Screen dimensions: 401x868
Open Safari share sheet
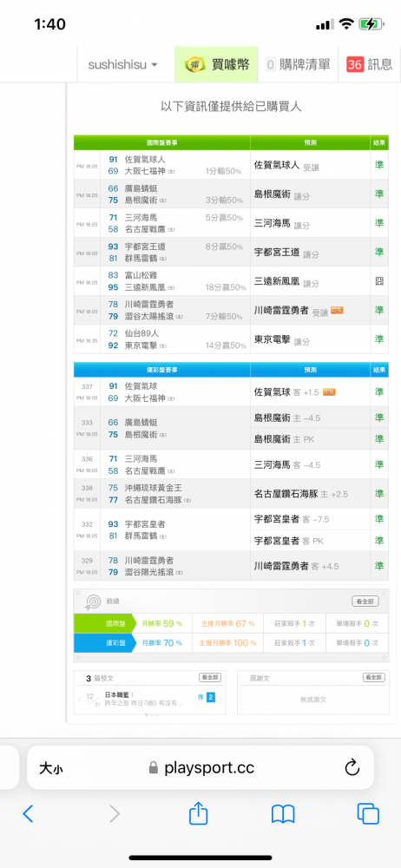[x=198, y=812]
